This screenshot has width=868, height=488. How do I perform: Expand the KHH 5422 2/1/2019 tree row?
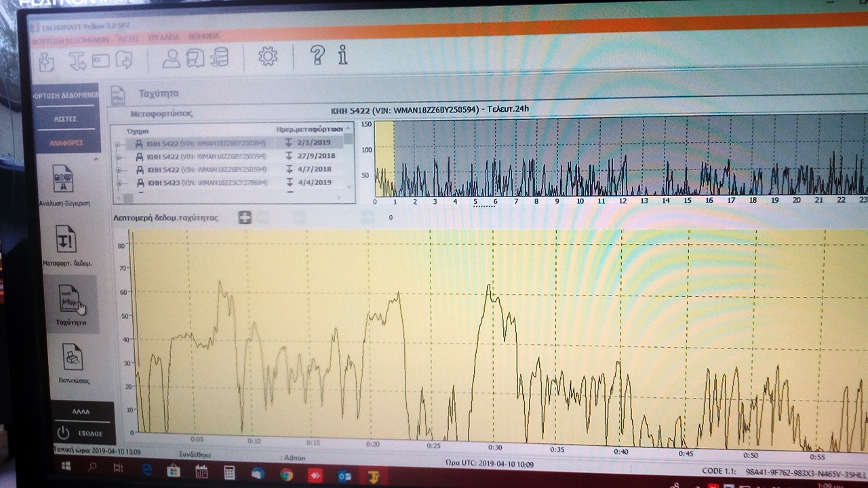tap(118, 144)
